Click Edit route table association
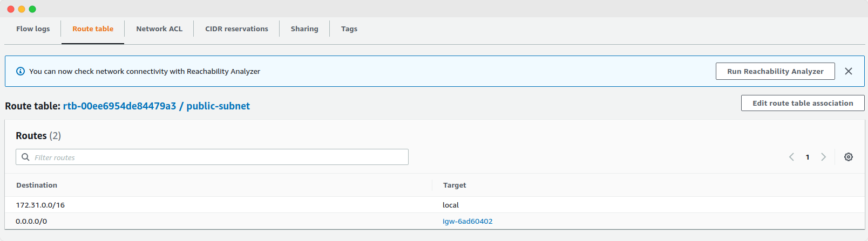Screen dimensions: 868x241 click(x=803, y=103)
